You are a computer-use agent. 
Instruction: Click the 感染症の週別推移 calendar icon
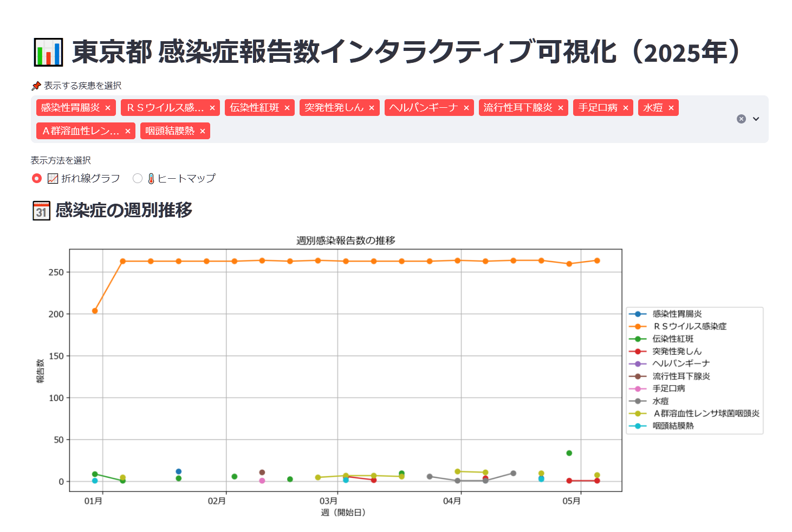tap(41, 211)
